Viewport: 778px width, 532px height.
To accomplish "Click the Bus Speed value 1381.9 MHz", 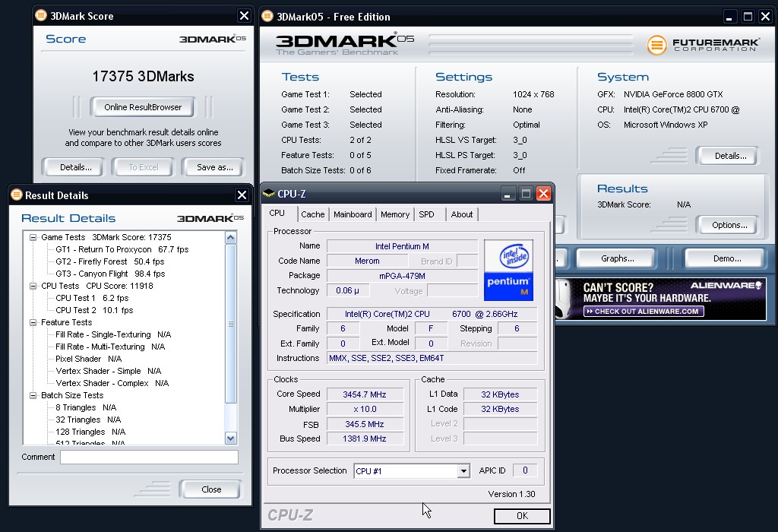I will point(365,439).
